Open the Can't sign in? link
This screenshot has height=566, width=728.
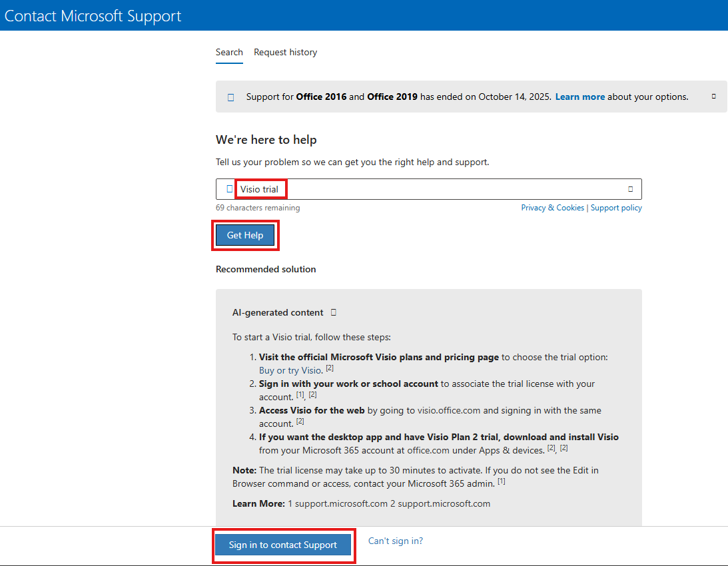(396, 541)
